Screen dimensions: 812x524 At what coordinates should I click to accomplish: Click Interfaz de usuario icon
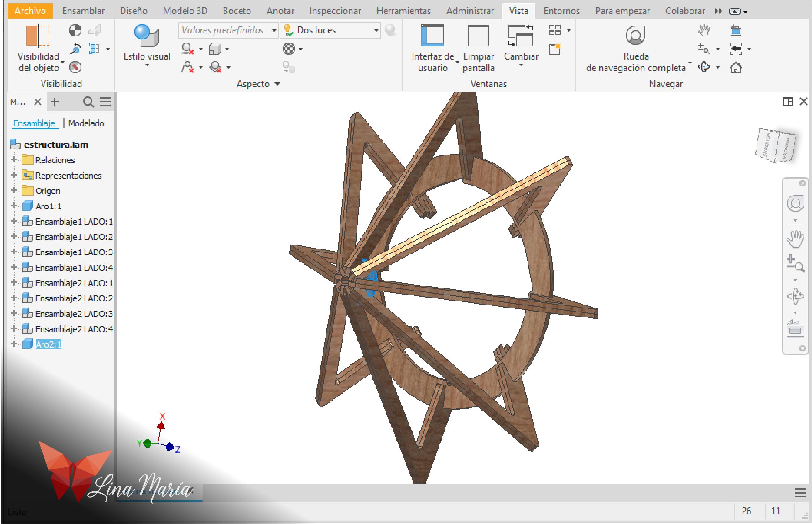click(432, 35)
